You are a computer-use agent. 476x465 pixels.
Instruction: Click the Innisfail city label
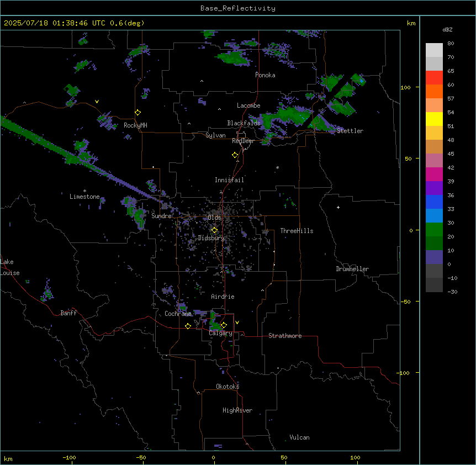coord(229,180)
